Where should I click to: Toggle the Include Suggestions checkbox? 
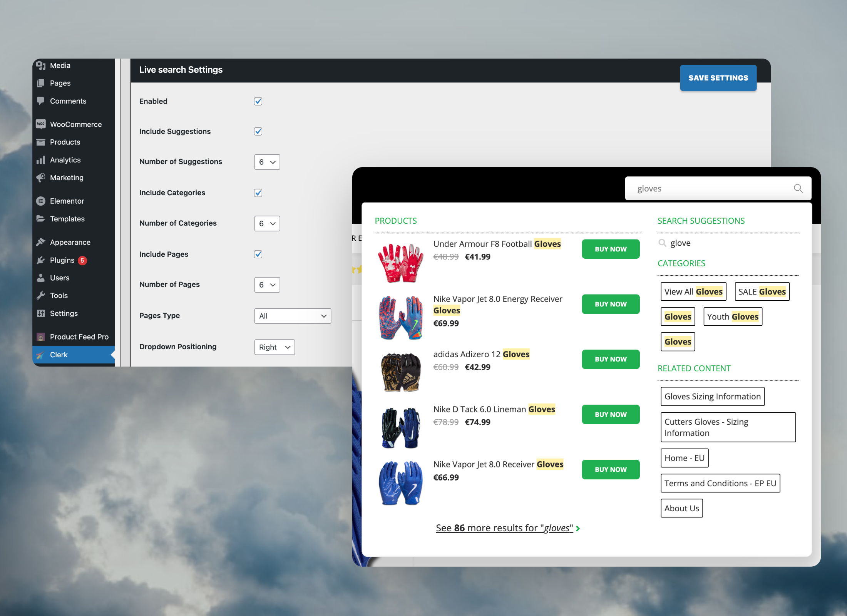click(258, 132)
